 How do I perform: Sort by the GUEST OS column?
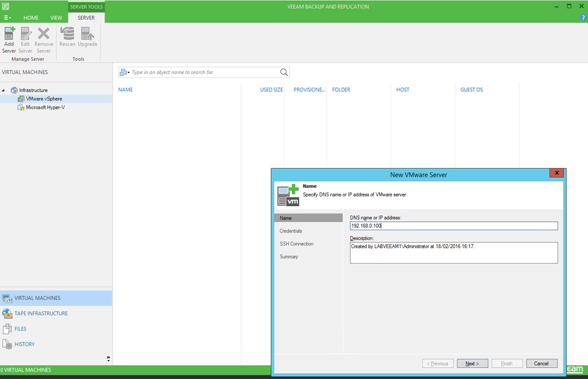coord(471,90)
